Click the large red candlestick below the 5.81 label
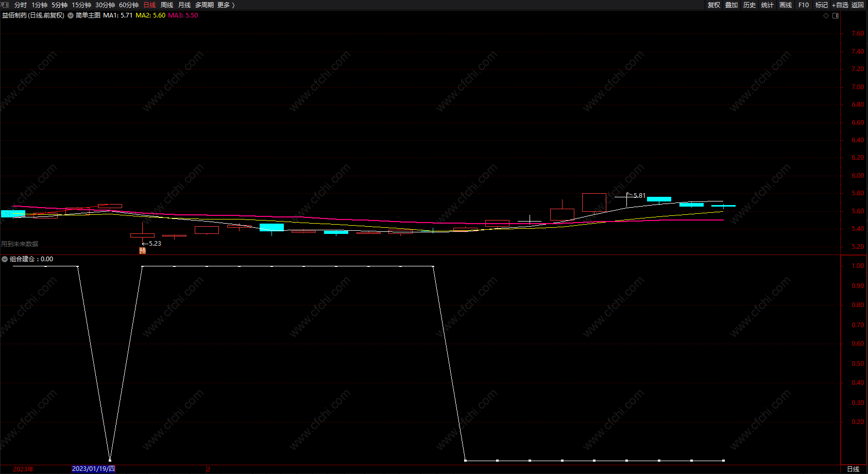This screenshot has width=868, height=474. pos(594,202)
